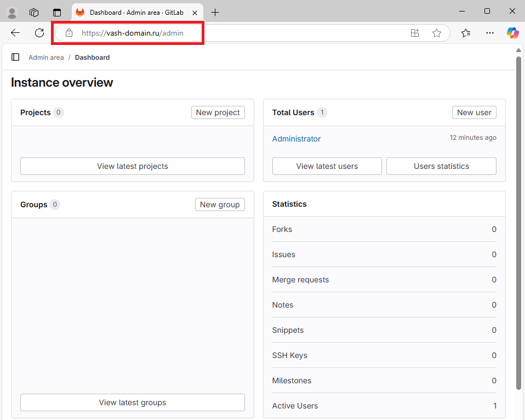The height and width of the screenshot is (420, 525).
Task: Click the Instance overview heading
Action: click(x=62, y=82)
